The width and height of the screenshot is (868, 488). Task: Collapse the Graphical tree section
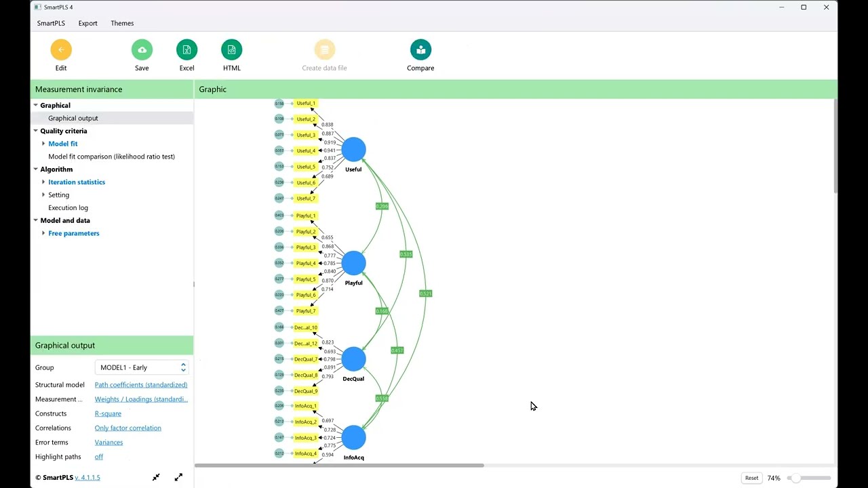35,105
